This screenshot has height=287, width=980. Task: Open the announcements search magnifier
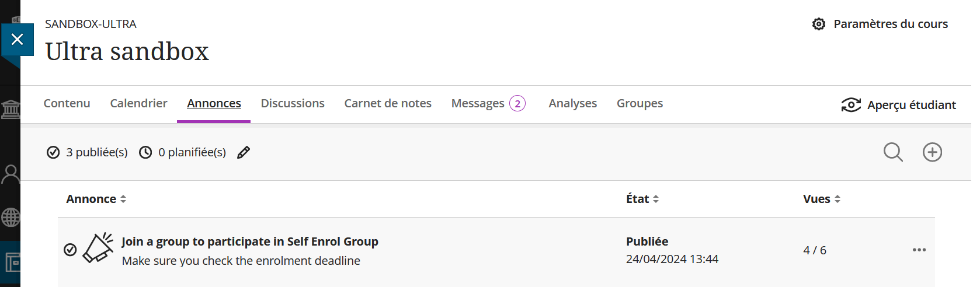[893, 152]
